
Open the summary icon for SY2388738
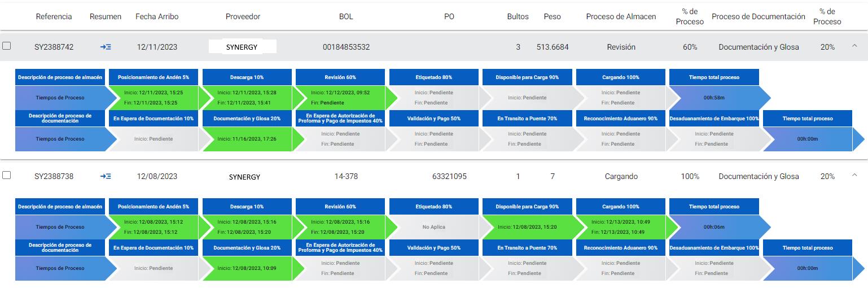point(106,177)
